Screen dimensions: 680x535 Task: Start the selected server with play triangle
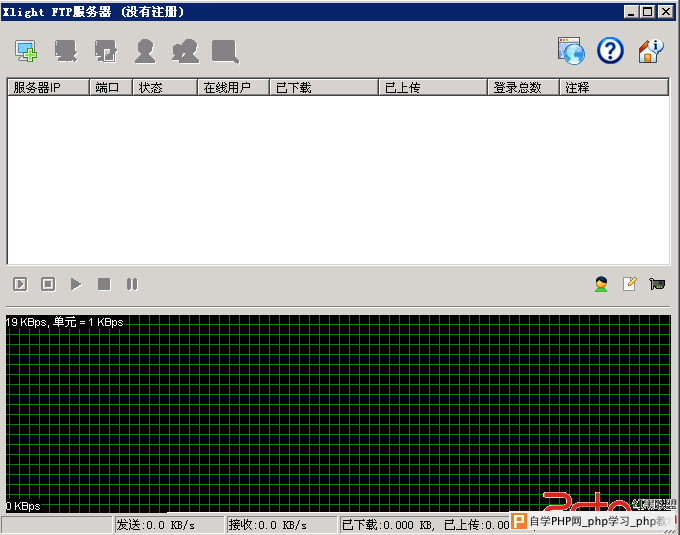(x=76, y=284)
